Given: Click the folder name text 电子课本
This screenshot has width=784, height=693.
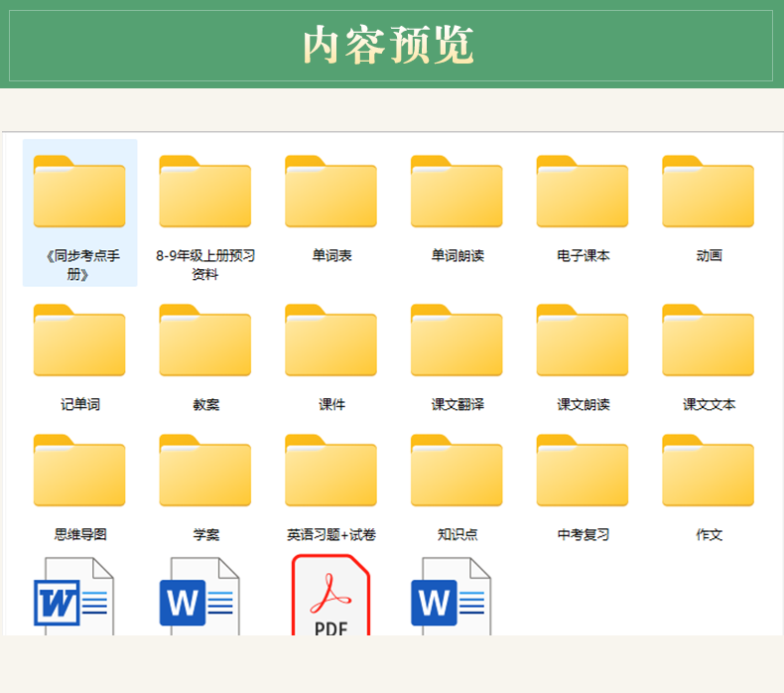Looking at the screenshot, I should 584,256.
